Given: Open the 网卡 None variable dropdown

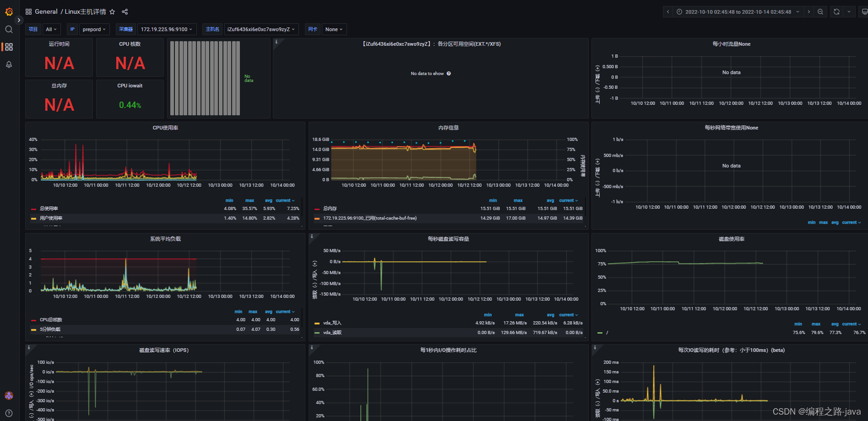Looking at the screenshot, I should point(334,29).
